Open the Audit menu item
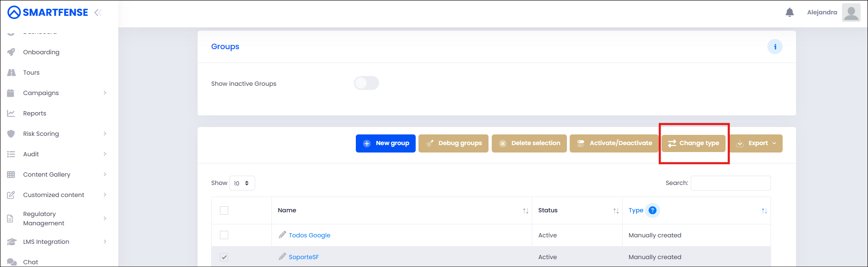Image resolution: width=868 pixels, height=267 pixels. click(x=31, y=154)
